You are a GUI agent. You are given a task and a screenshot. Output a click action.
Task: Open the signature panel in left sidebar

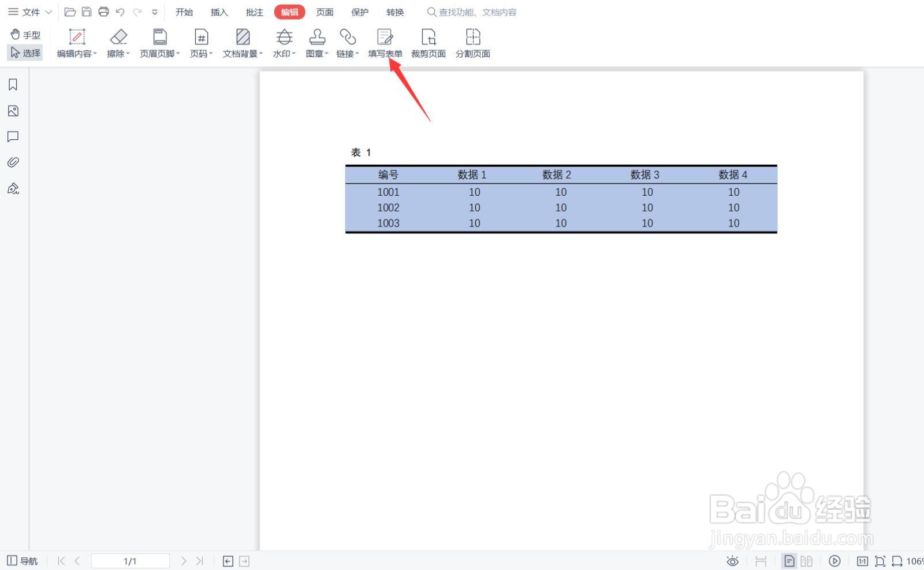(x=13, y=188)
